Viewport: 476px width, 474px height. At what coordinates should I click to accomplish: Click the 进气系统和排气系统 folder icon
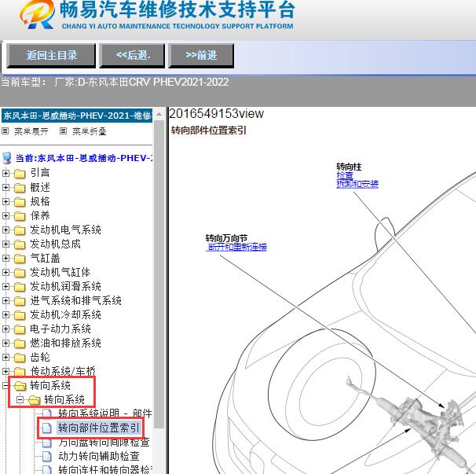20,301
